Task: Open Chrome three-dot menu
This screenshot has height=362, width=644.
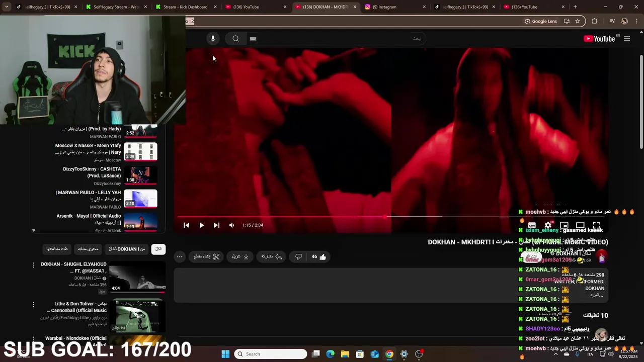Action: (636, 21)
